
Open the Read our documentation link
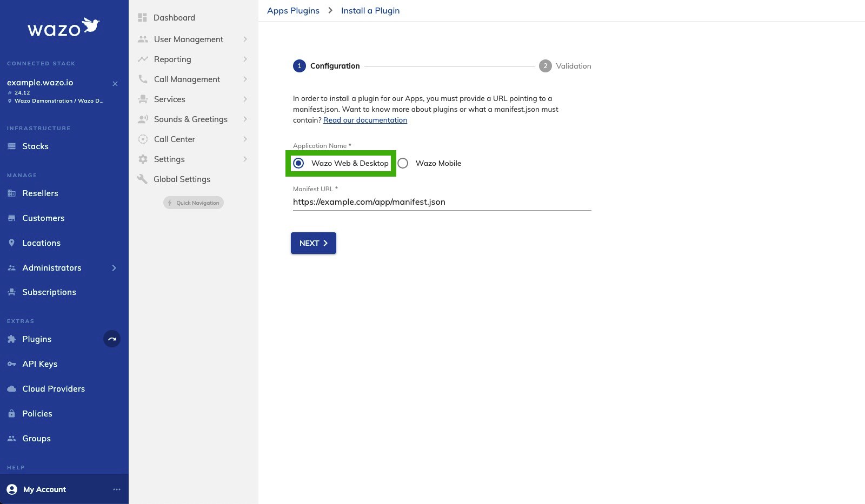[365, 120]
